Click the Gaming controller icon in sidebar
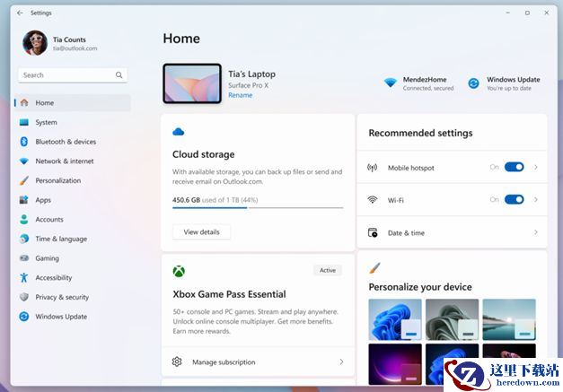This screenshot has height=392, width=563. [24, 258]
